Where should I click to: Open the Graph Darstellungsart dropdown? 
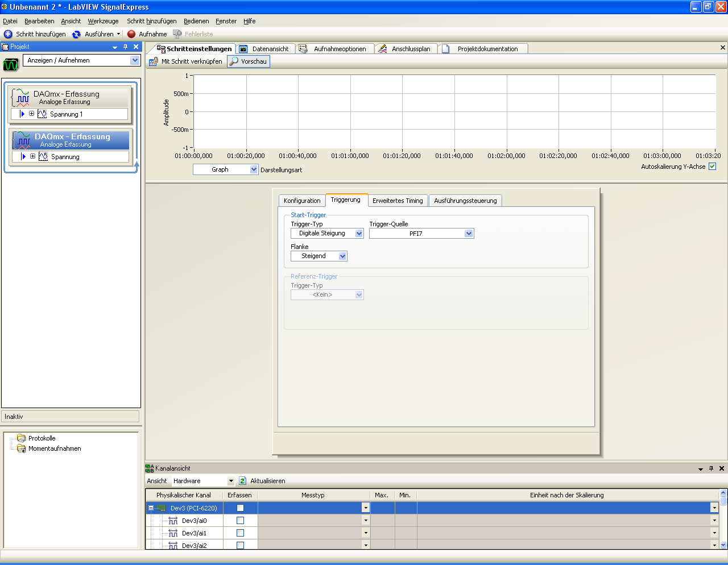point(254,169)
